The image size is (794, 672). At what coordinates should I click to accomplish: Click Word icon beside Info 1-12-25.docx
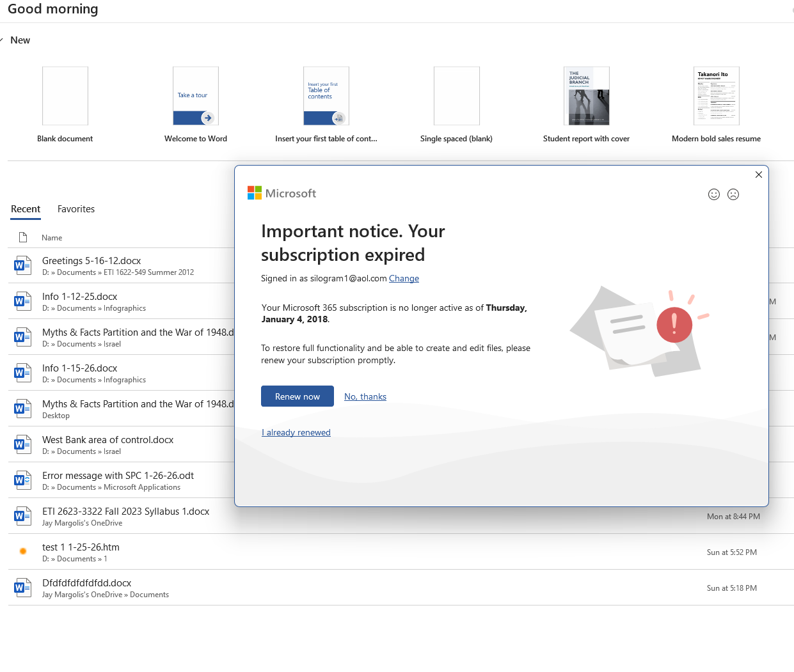[x=22, y=301]
